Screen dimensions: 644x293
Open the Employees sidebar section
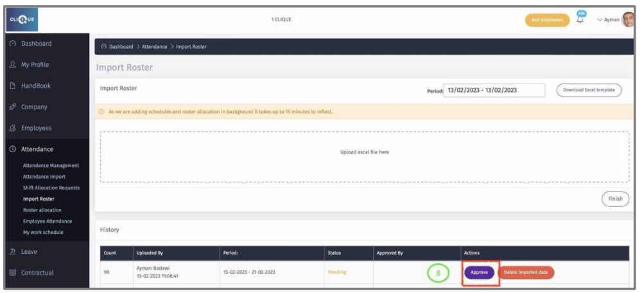pyautogui.click(x=36, y=129)
